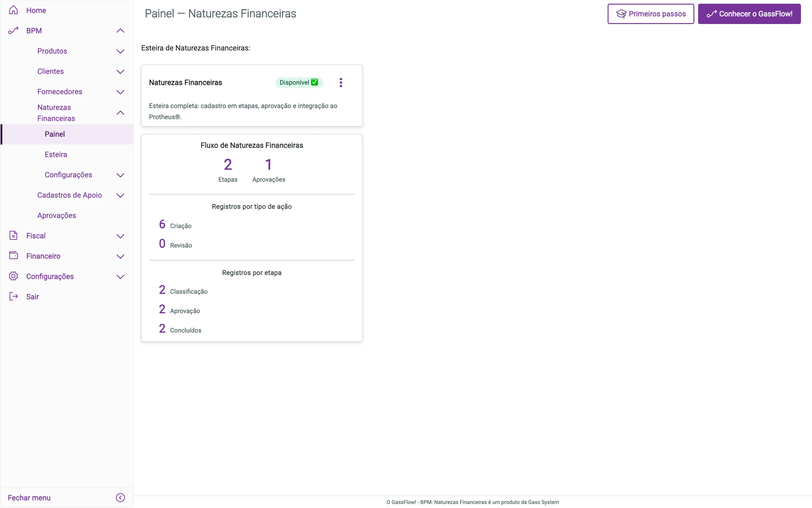812x508 pixels.
Task: Expand the Clientes submenu chevron
Action: 121,71
